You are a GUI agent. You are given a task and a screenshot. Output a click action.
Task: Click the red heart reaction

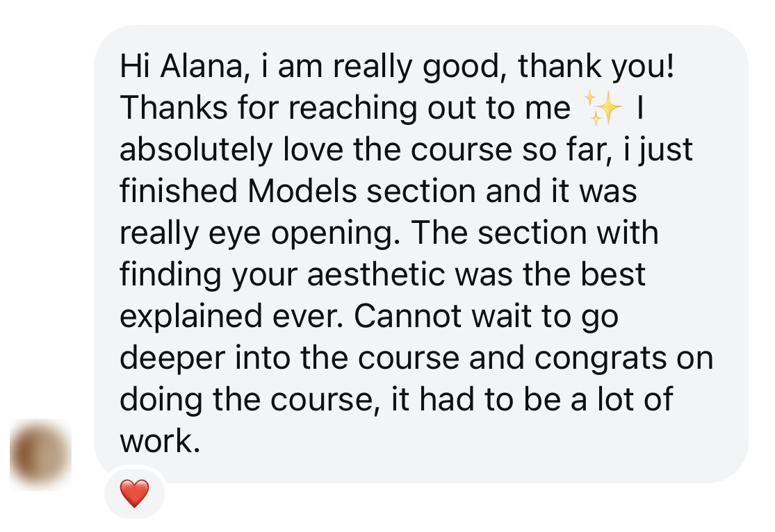point(134,494)
